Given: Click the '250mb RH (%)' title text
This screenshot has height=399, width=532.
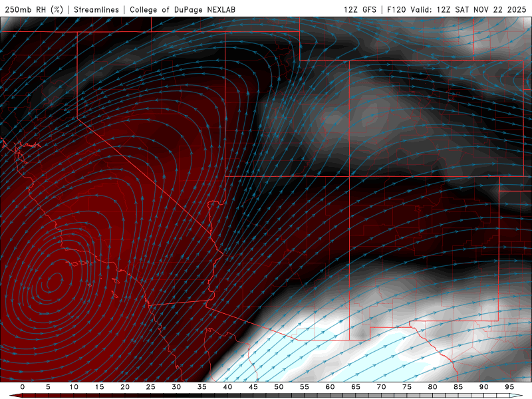Looking at the screenshot, I should tap(35, 9).
